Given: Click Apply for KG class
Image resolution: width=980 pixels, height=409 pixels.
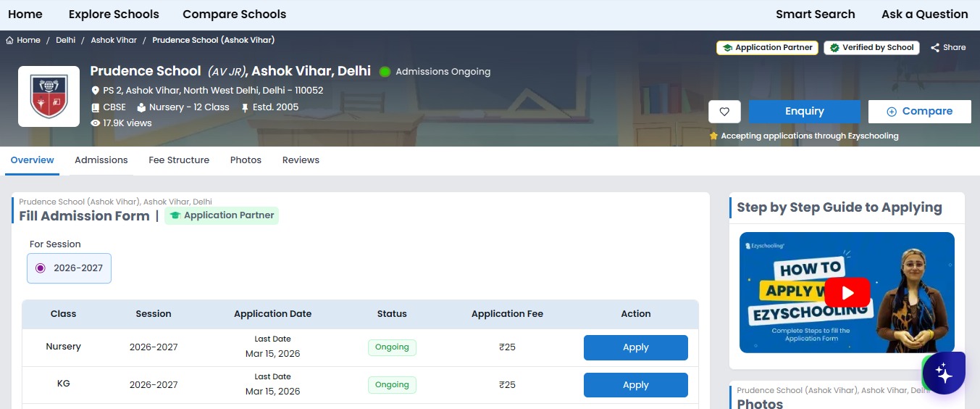Looking at the screenshot, I should [x=636, y=385].
